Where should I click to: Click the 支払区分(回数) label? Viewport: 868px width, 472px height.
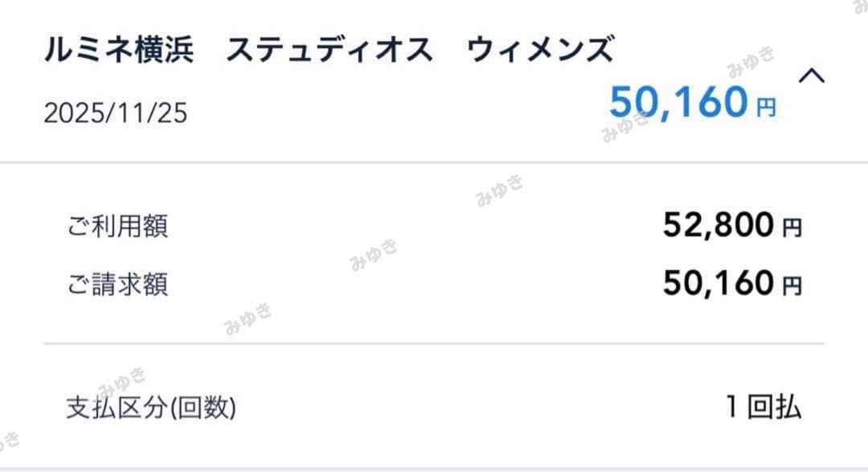point(151,408)
